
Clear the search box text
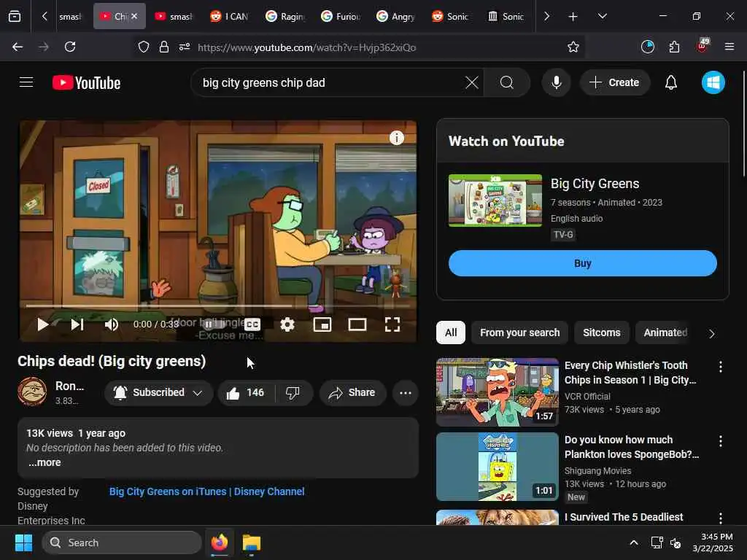click(x=472, y=82)
